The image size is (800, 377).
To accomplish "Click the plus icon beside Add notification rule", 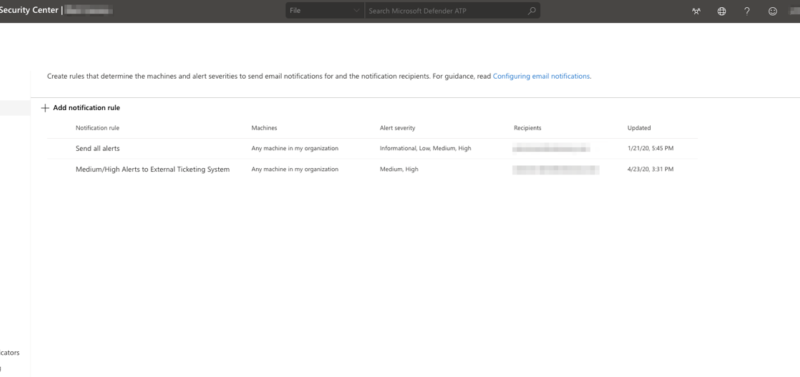I will click(x=45, y=108).
